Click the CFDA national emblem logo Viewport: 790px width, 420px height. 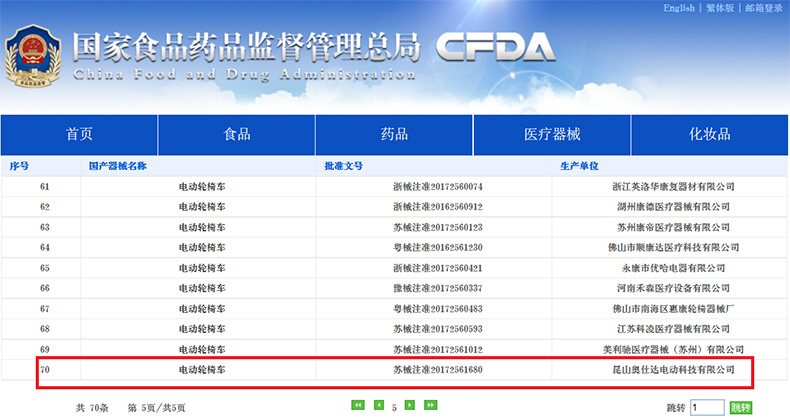[x=33, y=56]
